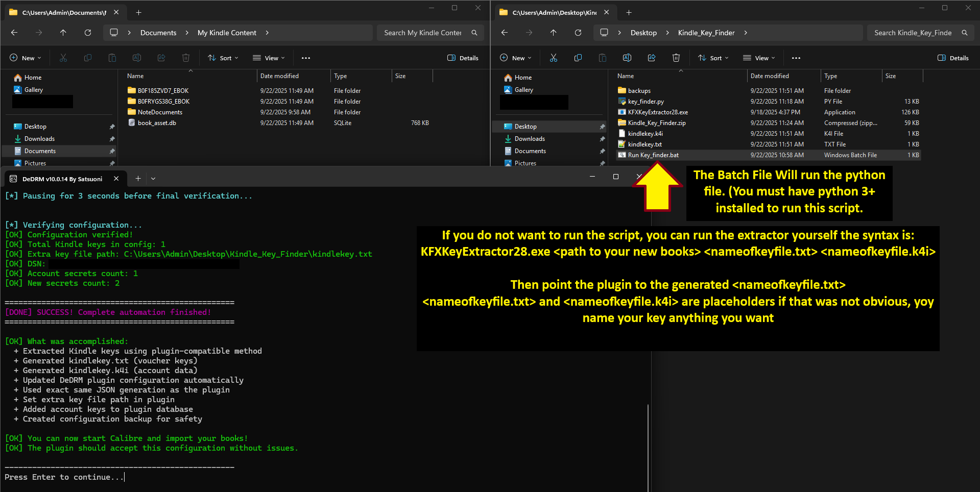
Task: Navigate back in My Kindle Content window
Action: tap(14, 33)
